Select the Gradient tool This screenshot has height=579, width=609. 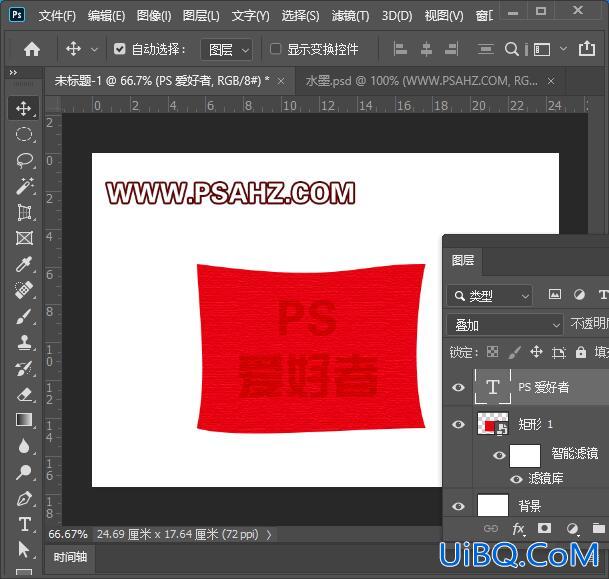pos(24,420)
